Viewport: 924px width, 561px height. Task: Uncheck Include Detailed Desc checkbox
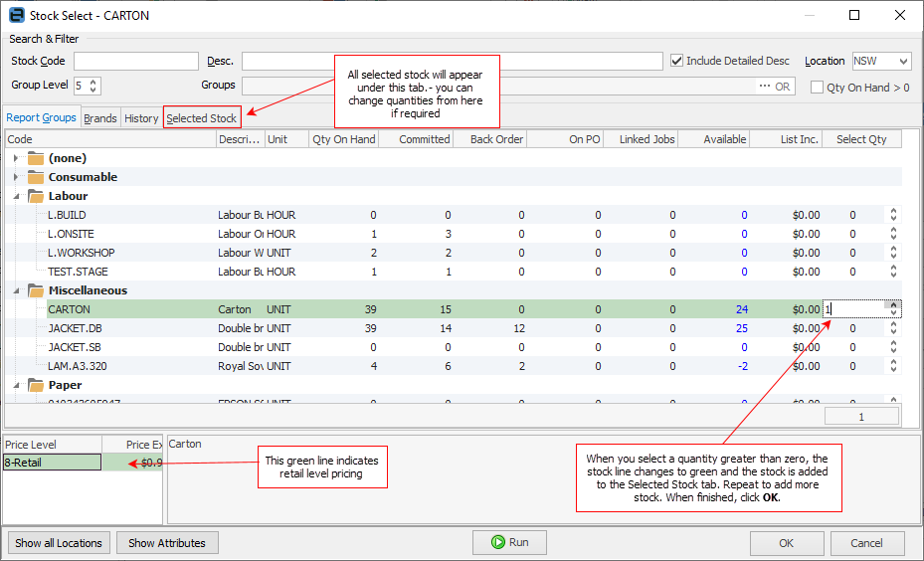[677, 61]
